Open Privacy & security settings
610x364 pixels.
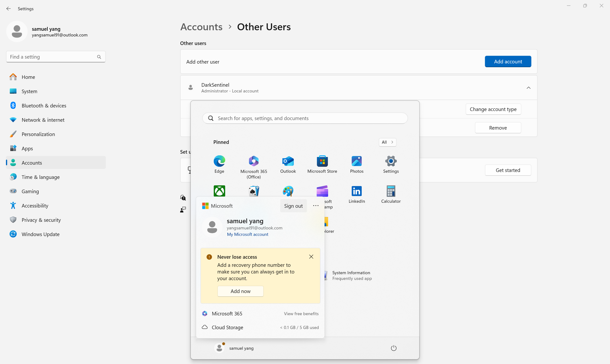pyautogui.click(x=56, y=220)
